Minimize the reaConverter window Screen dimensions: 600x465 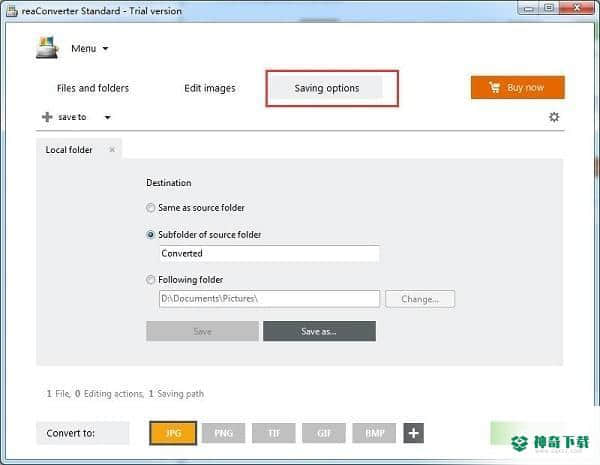529,8
